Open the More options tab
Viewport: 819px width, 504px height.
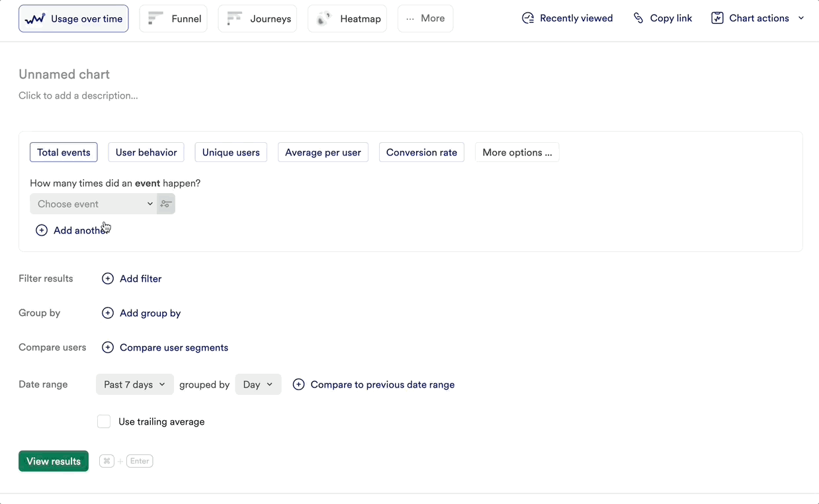click(517, 152)
